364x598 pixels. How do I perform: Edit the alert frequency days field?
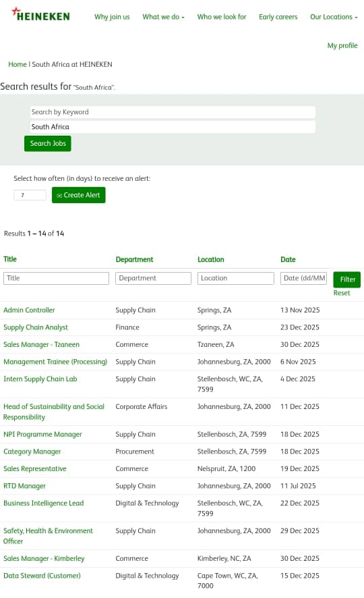[x=30, y=195]
